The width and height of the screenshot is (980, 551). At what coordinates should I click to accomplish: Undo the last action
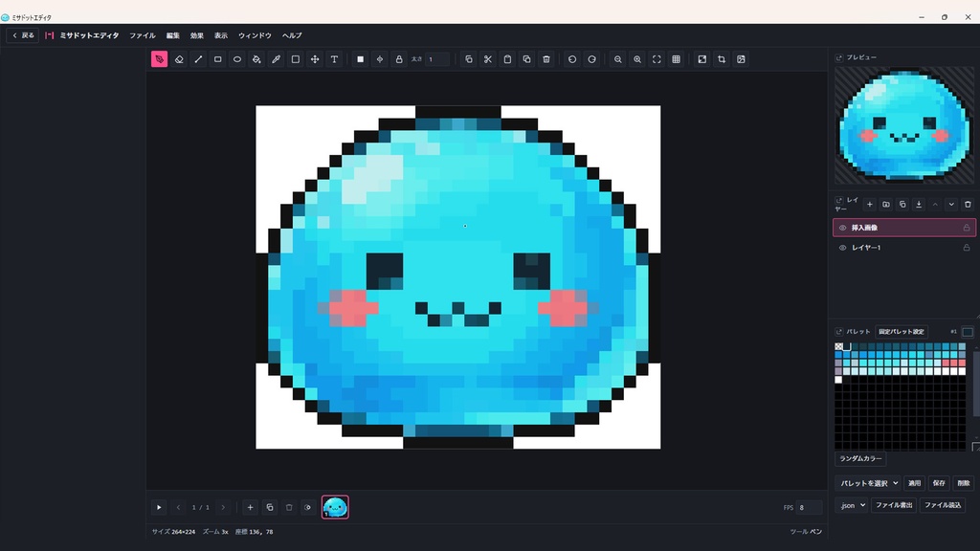pos(572,59)
